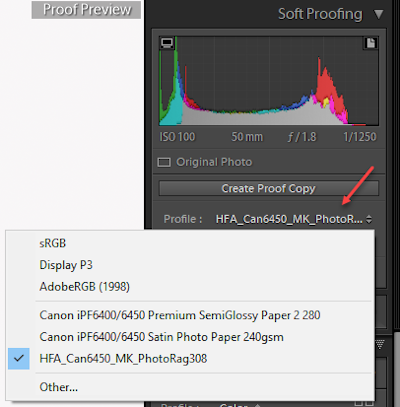Collapse the Soft Proofing panel triangle

click(x=379, y=14)
